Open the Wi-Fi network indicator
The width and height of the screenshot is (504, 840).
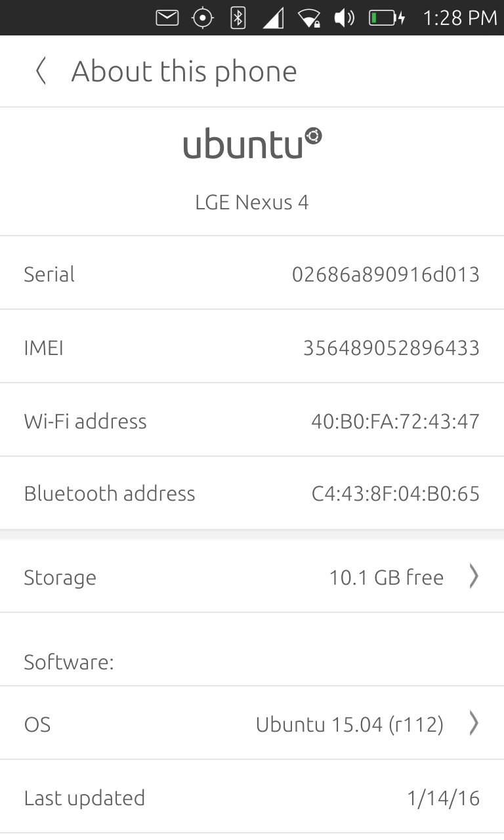tap(308, 18)
